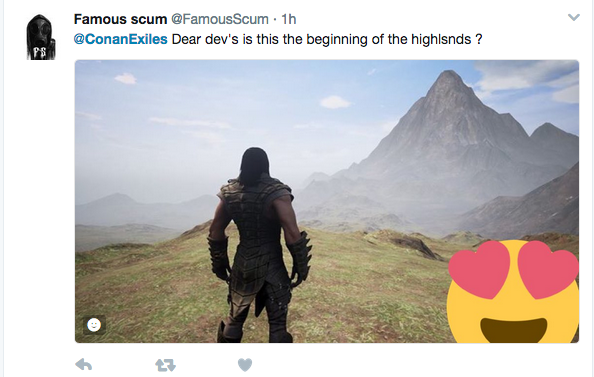Click the emoji sticker's open mouth
The height and width of the screenshot is (377, 594).
tap(514, 330)
